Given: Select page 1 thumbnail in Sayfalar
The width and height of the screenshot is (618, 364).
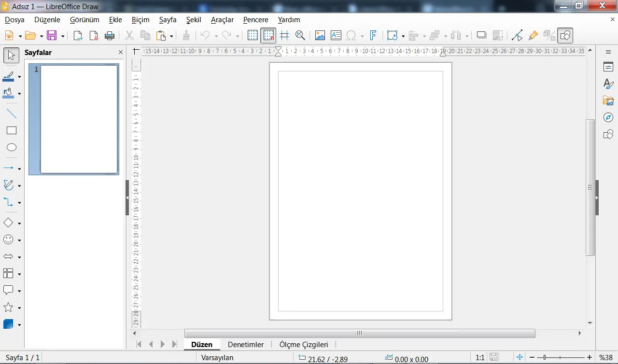Looking at the screenshot, I should pyautogui.click(x=74, y=119).
